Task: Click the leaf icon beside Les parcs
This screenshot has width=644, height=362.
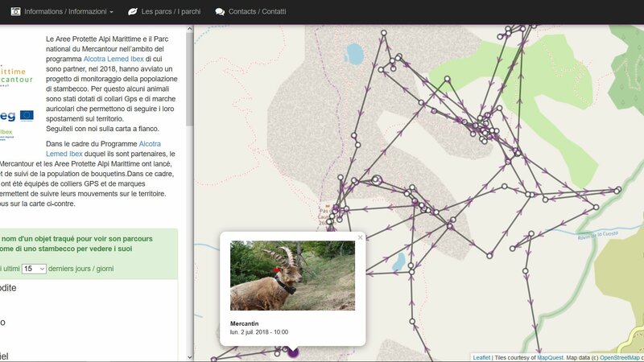Action: pos(133,12)
